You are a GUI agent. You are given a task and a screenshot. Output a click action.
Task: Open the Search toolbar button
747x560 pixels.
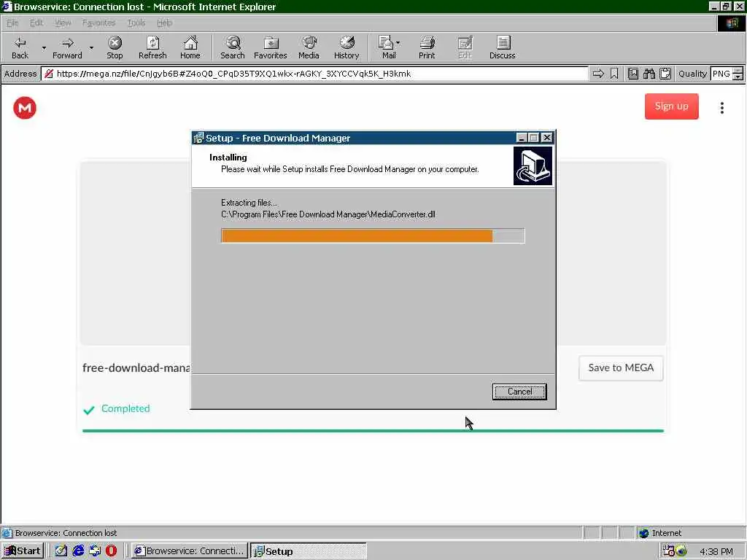pyautogui.click(x=233, y=47)
